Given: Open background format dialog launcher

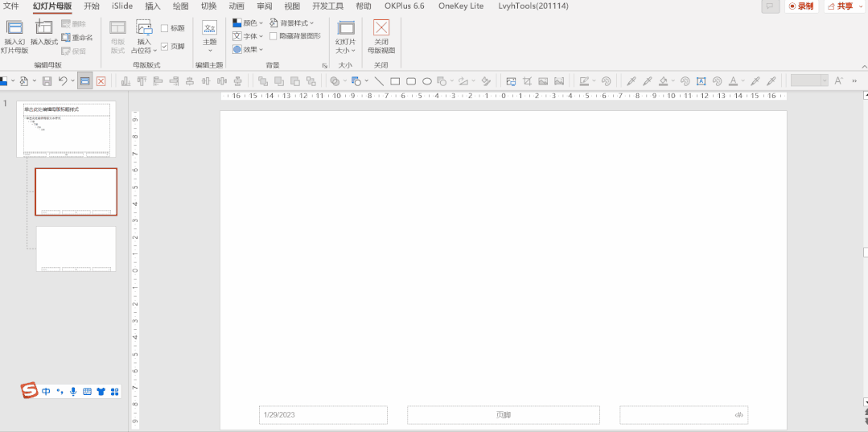Looking at the screenshot, I should 325,65.
